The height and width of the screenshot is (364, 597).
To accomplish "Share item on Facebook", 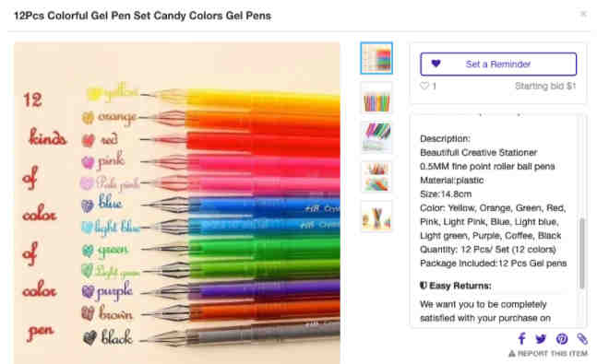I will coord(521,338).
